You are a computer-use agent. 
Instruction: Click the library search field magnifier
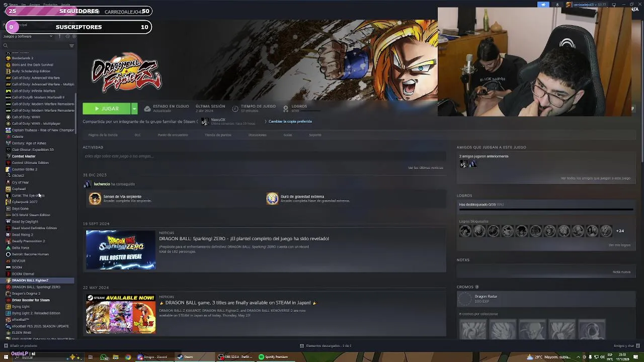coord(6,46)
